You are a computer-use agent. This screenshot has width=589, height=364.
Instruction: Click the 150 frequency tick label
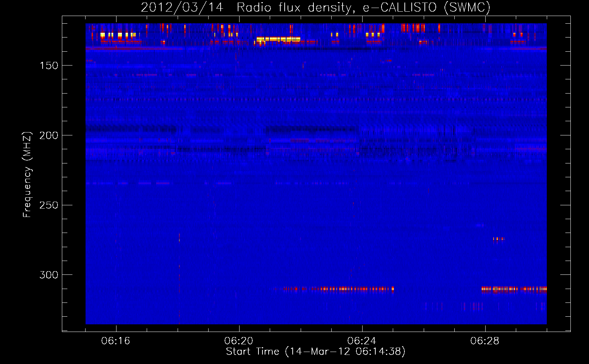(49, 66)
